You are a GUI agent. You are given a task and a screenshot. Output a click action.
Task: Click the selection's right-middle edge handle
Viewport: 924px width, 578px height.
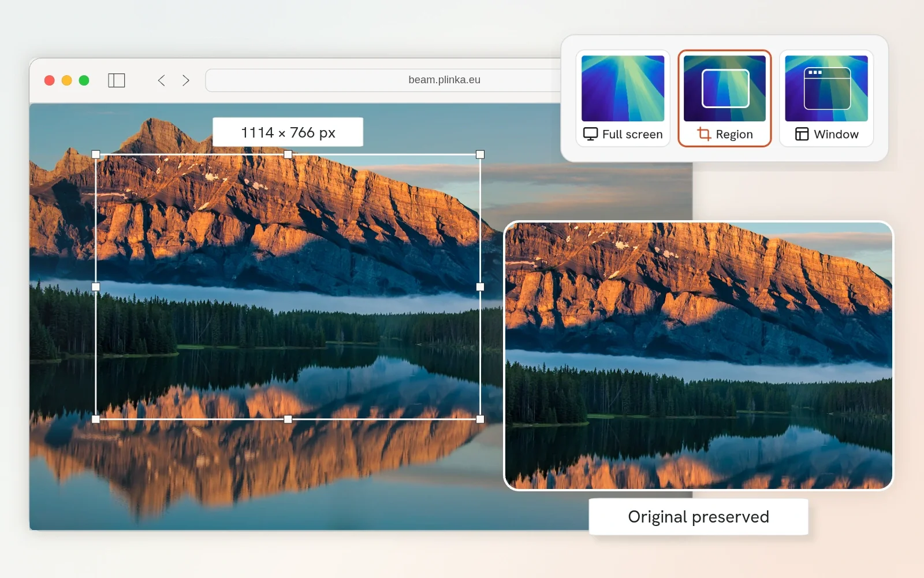480,287
